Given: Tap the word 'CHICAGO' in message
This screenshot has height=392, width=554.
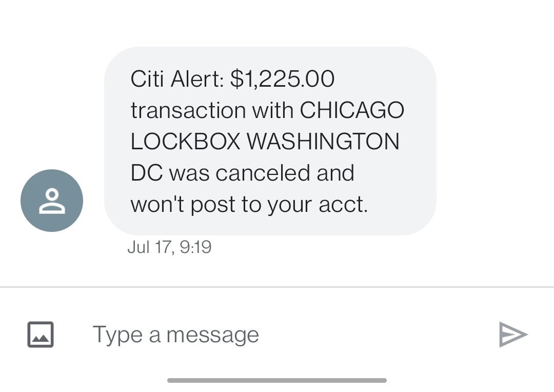Looking at the screenshot, I should (352, 110).
